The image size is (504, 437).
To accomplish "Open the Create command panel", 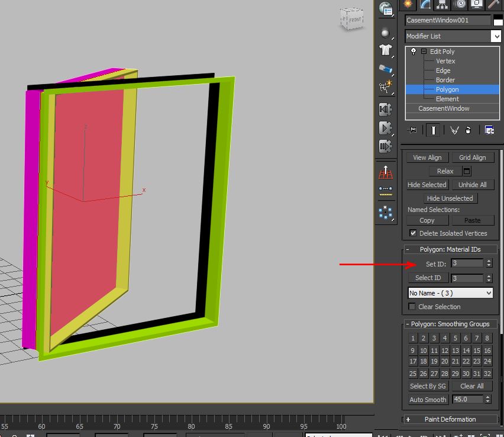I will 408,5.
